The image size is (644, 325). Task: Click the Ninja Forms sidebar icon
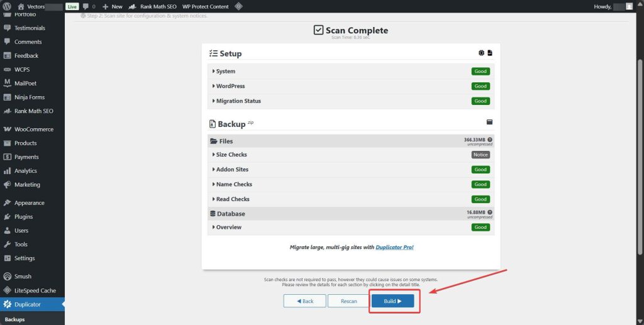[7, 97]
